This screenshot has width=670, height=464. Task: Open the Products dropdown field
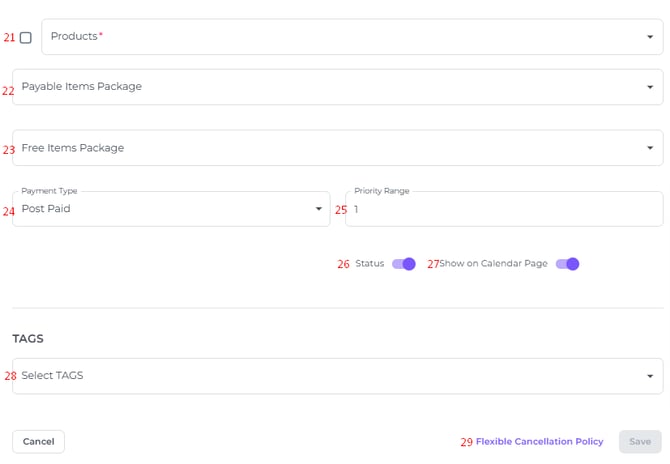340,37
